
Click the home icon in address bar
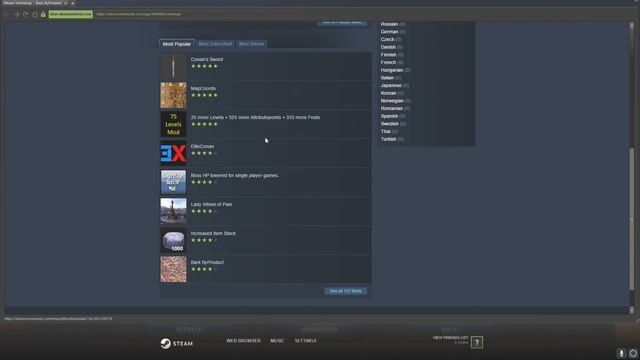coord(35,14)
